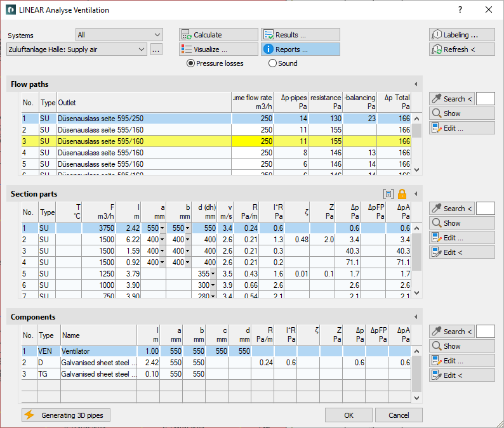Screen dimensions: 504x428
Task: Click the help question mark icon
Action: pos(460,10)
